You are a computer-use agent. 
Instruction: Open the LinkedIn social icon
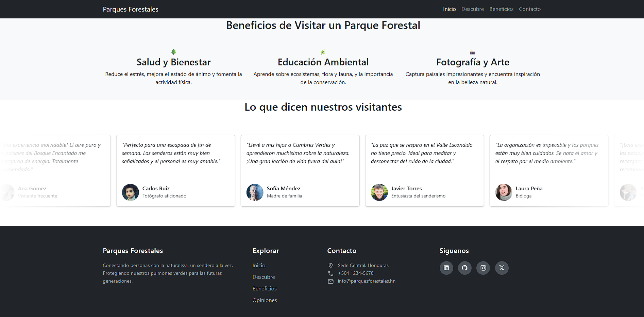click(x=446, y=268)
